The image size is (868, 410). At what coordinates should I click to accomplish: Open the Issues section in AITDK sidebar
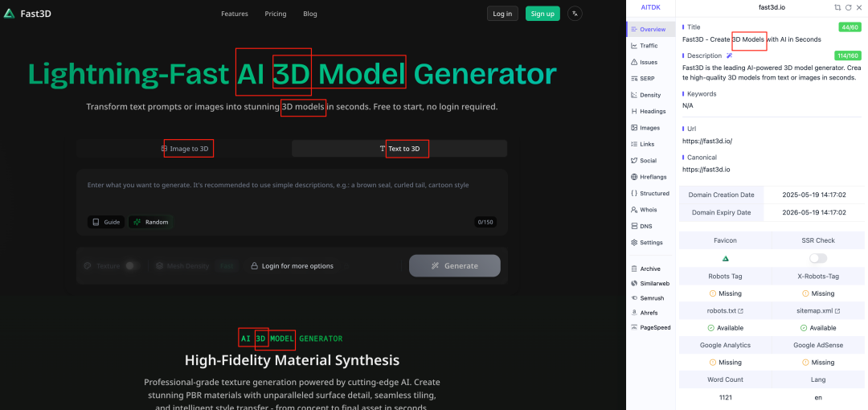coord(650,62)
